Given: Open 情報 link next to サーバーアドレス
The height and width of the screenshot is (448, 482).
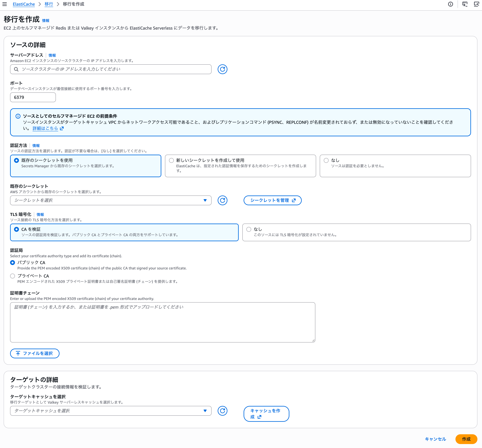Looking at the screenshot, I should click(52, 55).
